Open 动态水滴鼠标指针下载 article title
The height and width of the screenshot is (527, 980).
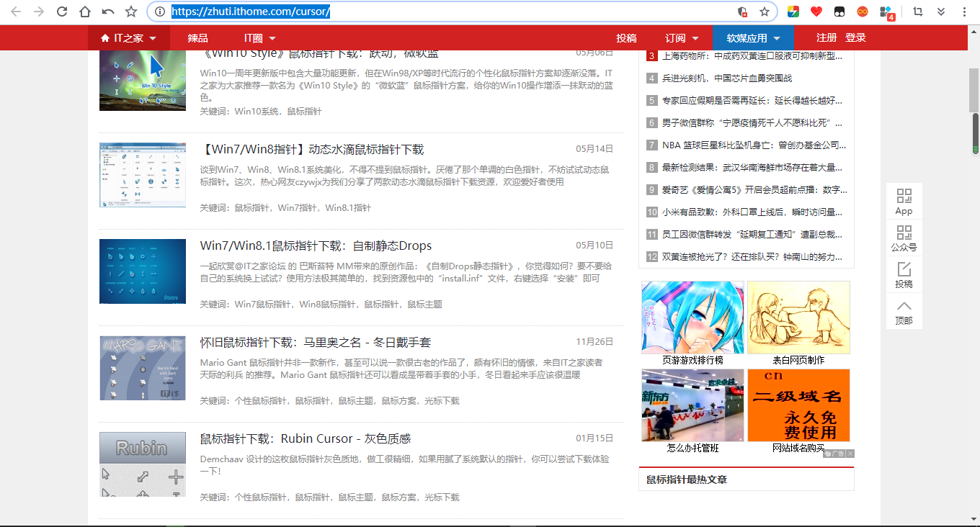tap(312, 149)
